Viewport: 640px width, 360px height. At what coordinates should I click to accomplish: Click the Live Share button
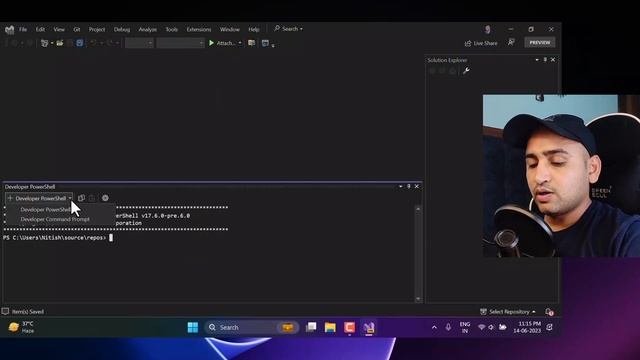point(481,43)
